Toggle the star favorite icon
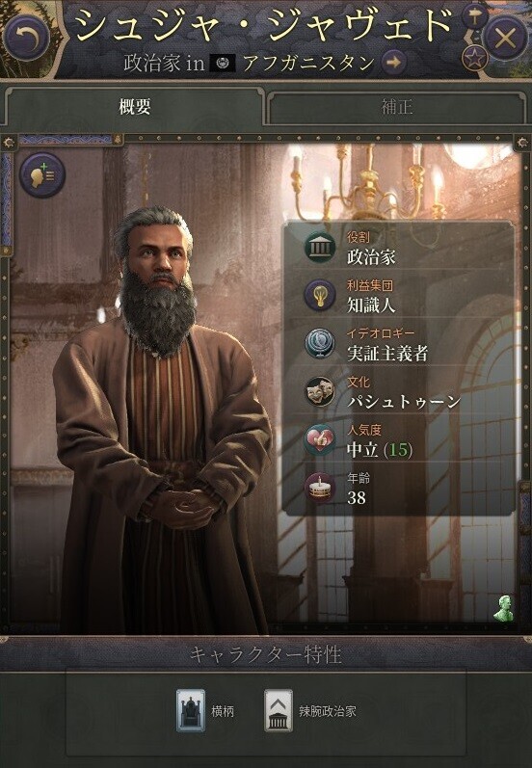This screenshot has height=768, width=532. 474,59
